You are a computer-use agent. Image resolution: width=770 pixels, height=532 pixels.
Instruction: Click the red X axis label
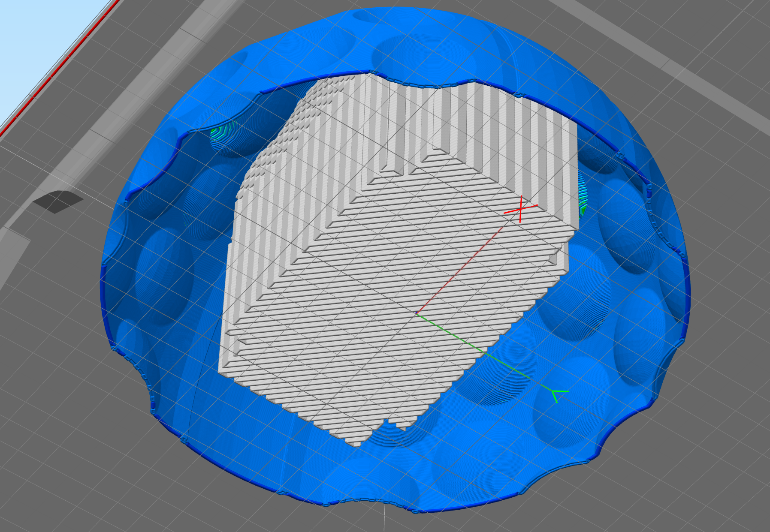coord(520,210)
